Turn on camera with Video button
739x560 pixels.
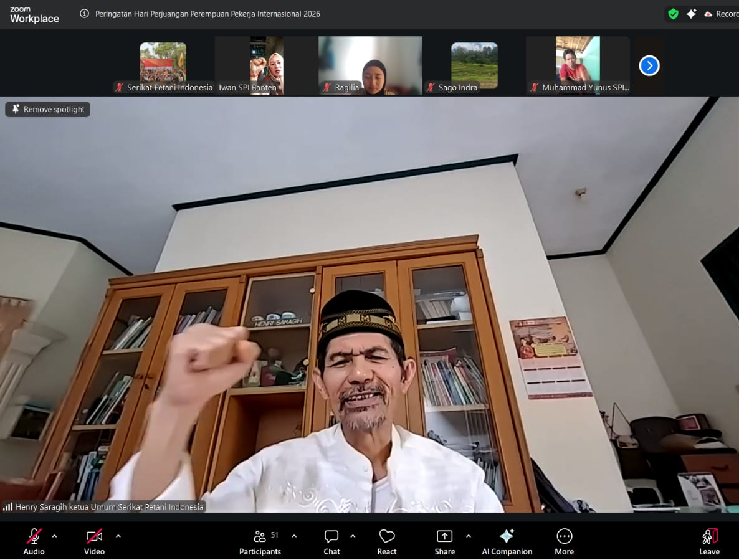click(94, 537)
